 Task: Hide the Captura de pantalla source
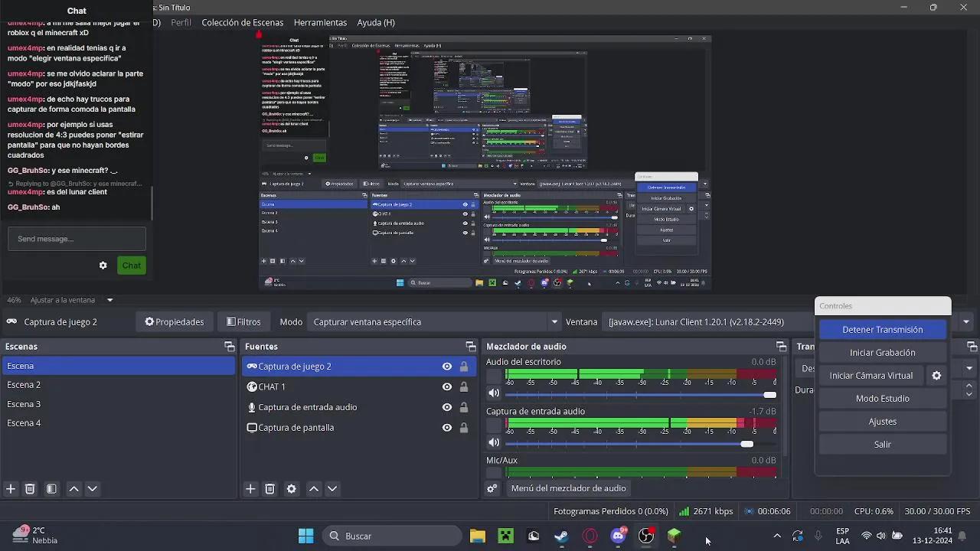447,428
